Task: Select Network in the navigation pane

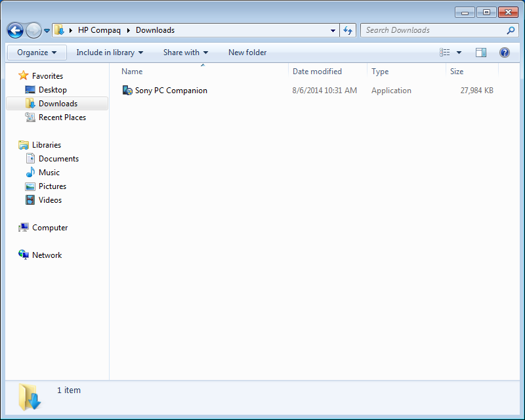Action: coord(47,255)
